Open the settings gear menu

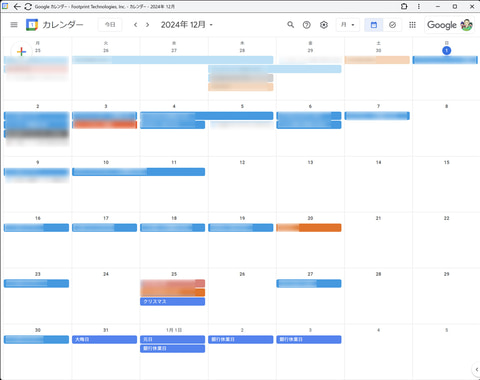click(x=324, y=25)
